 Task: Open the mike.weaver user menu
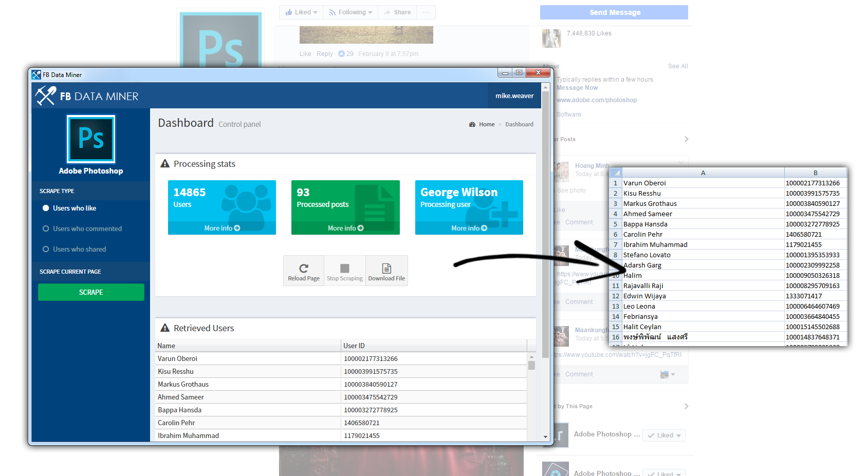tap(514, 96)
